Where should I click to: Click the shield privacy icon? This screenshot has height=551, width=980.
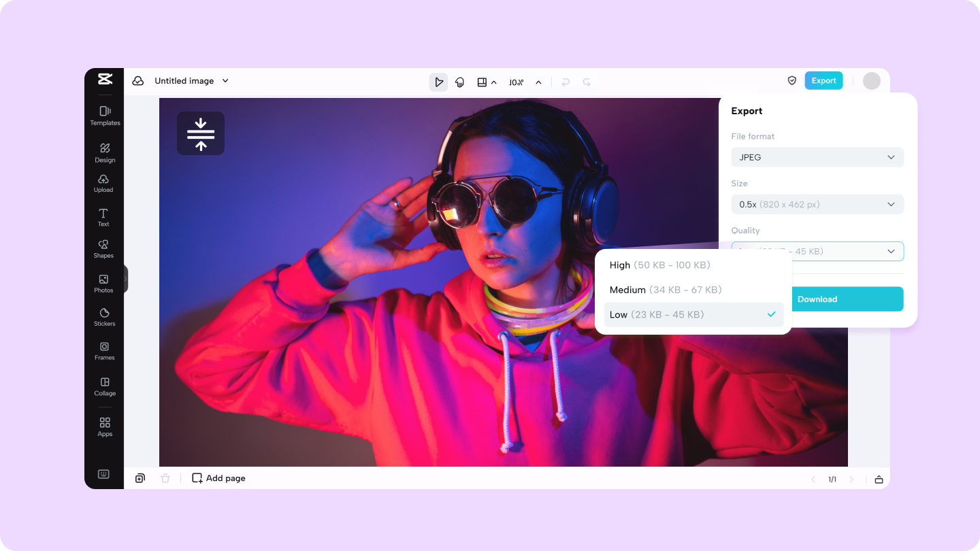tap(792, 80)
